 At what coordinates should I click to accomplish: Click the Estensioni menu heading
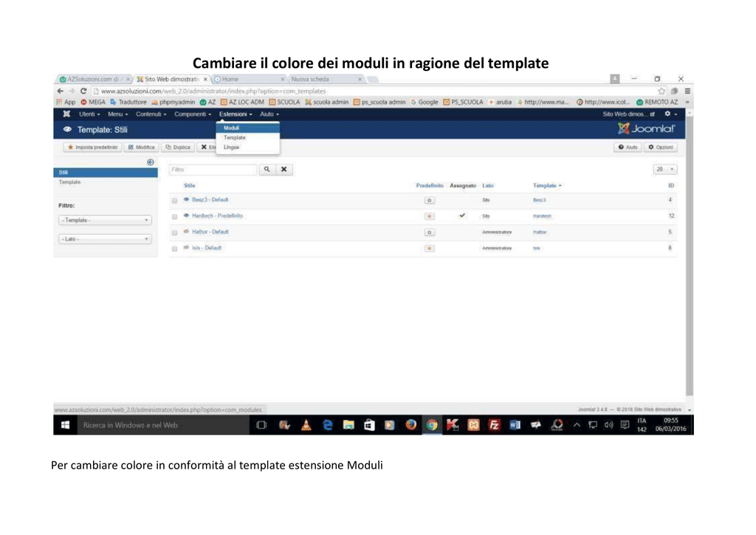[236, 114]
